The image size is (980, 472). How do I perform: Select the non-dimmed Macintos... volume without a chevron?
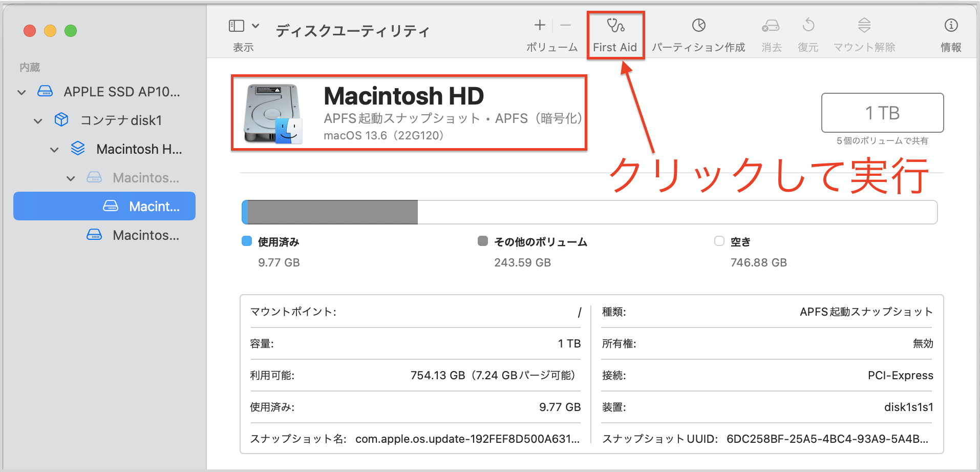[x=133, y=235]
